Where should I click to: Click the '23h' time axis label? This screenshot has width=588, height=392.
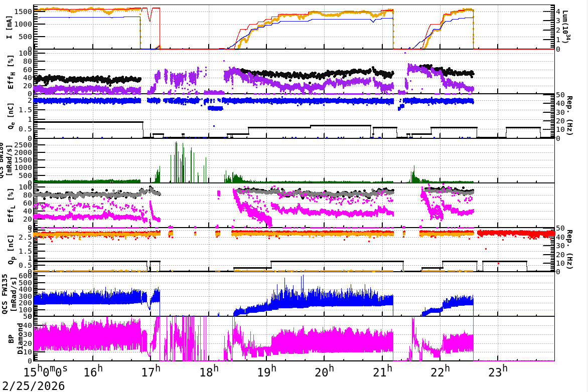(498, 371)
